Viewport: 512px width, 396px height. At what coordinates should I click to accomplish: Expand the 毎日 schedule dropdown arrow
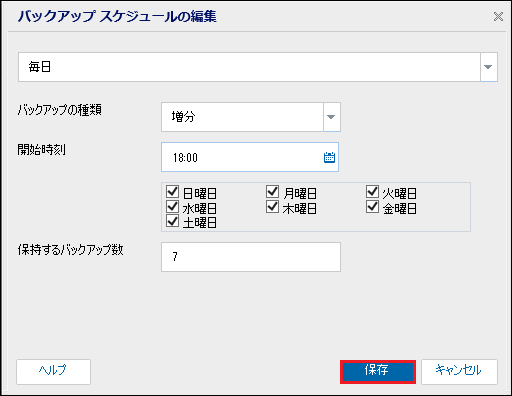488,67
